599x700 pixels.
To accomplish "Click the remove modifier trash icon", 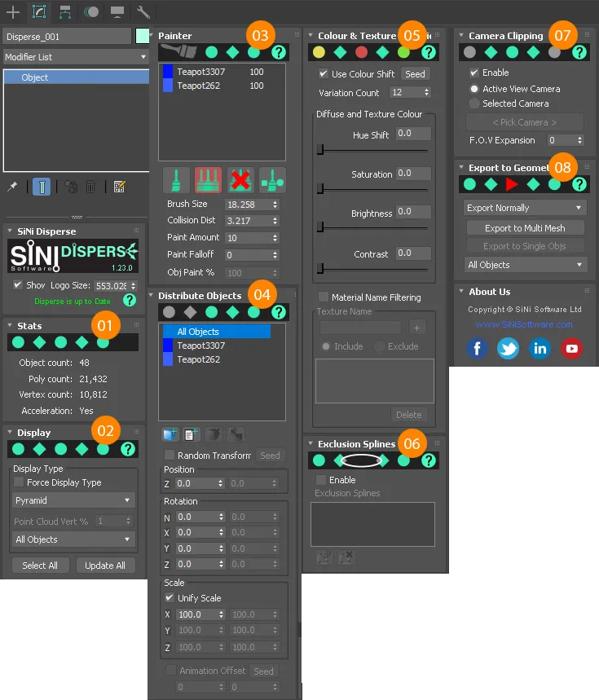I will point(90,187).
